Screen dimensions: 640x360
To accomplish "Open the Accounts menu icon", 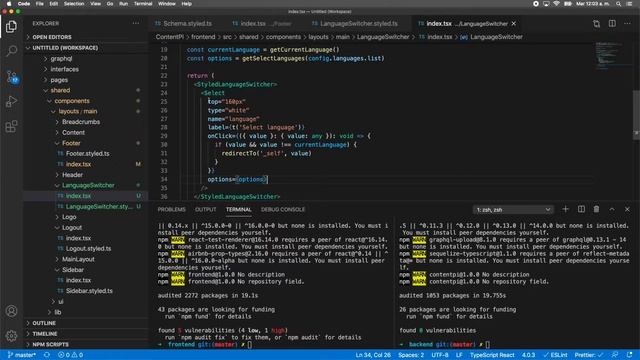I will (x=11, y=311).
